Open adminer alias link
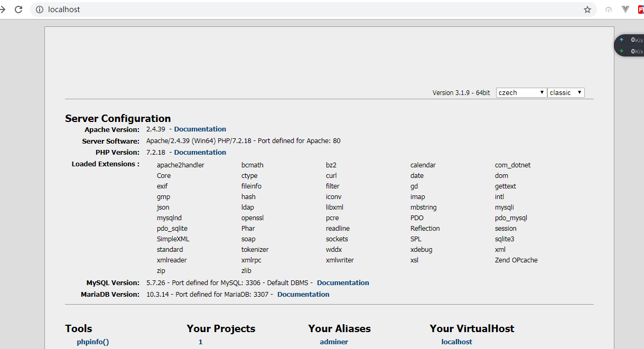The image size is (644, 349). pyautogui.click(x=334, y=342)
